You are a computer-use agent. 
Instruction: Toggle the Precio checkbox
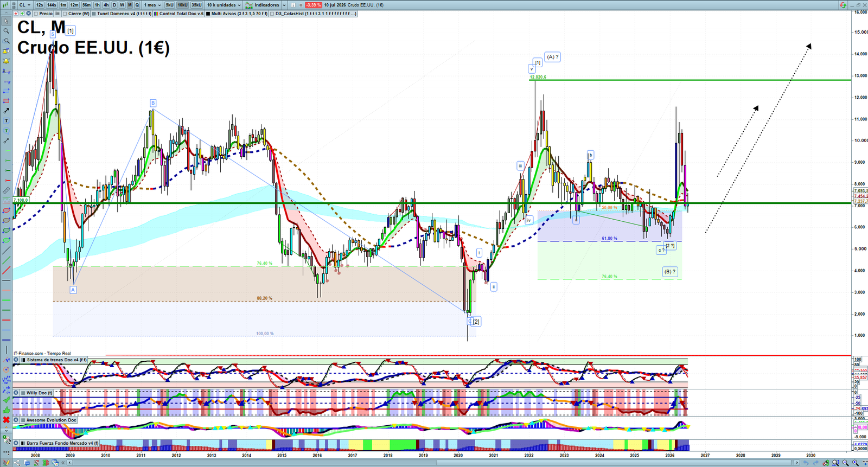click(36, 14)
